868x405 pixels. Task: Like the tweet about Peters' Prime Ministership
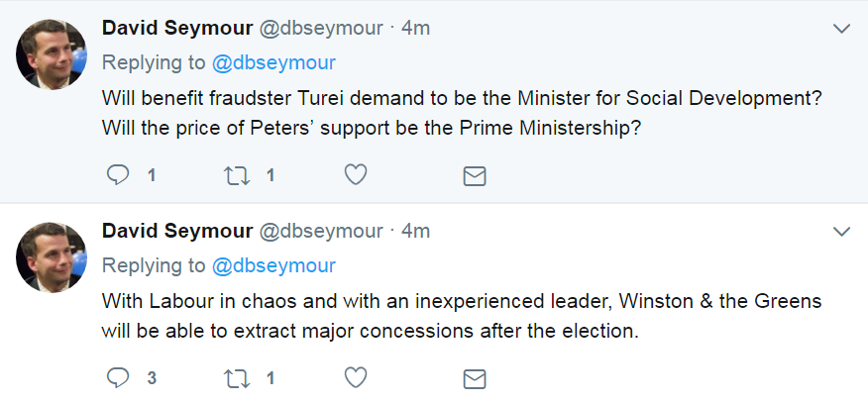pos(356,175)
